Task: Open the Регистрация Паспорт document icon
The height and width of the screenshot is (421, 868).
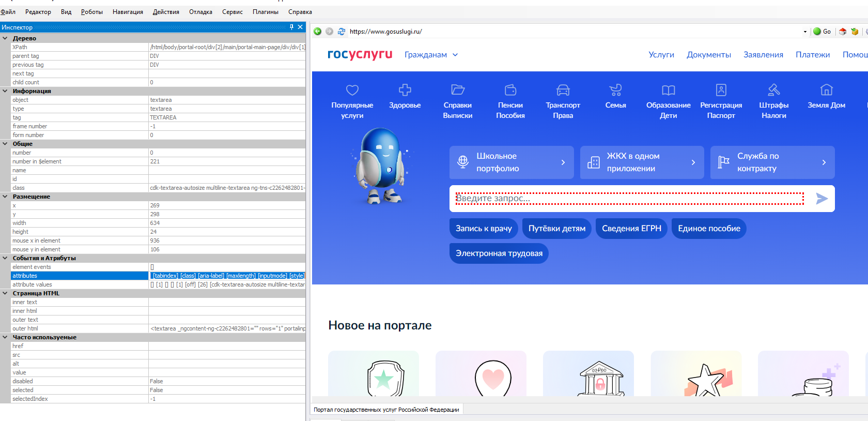Action: [721, 90]
